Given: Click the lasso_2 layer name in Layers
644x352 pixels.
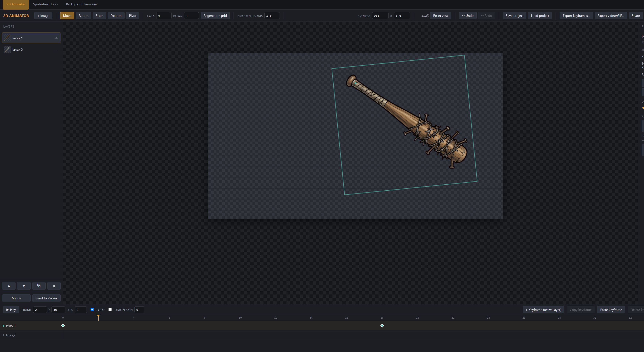Looking at the screenshot, I should [x=18, y=49].
